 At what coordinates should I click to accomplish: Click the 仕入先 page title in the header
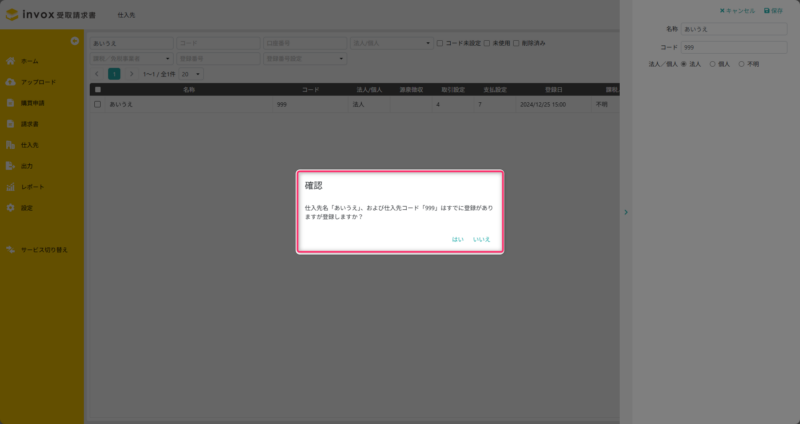pyautogui.click(x=126, y=15)
